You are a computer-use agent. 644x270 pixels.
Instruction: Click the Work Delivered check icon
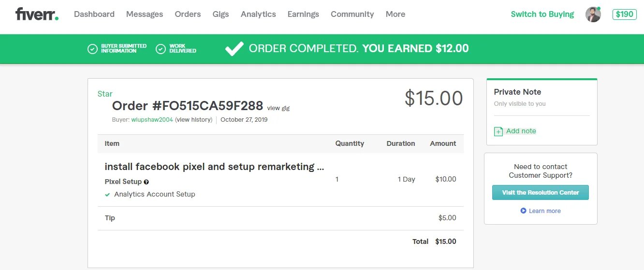[161, 49]
